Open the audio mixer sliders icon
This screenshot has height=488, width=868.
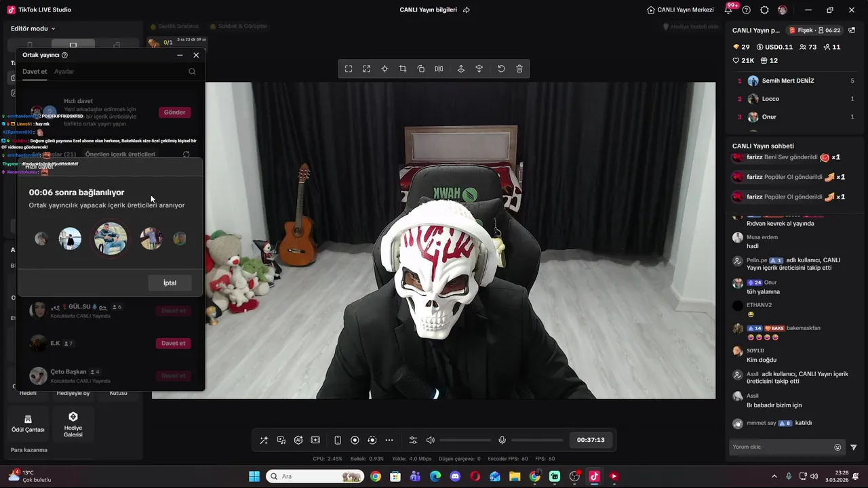tap(413, 440)
